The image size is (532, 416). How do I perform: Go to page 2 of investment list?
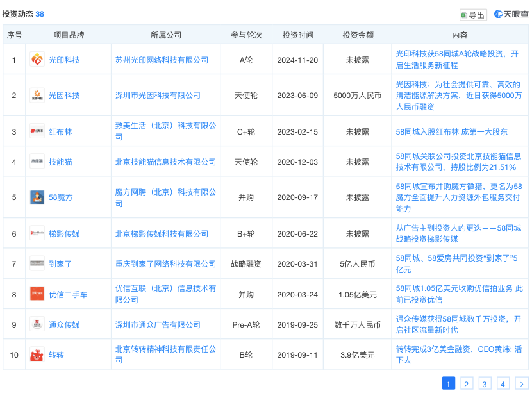(x=467, y=383)
